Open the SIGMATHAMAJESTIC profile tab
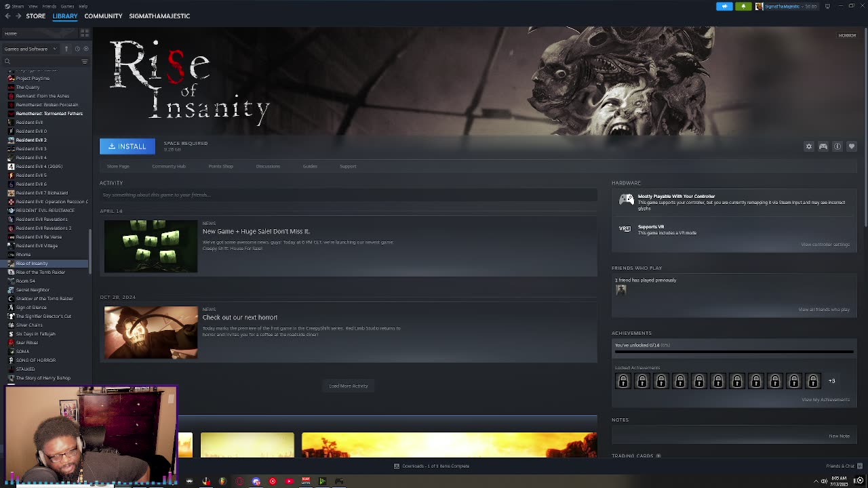868x488 pixels. [x=159, y=16]
